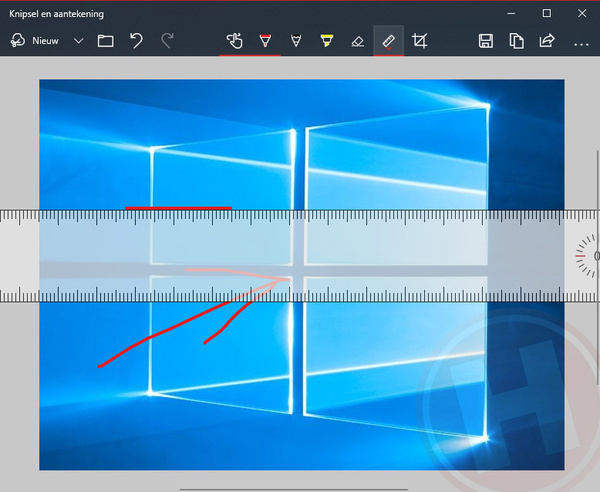
Task: Minimize the Knipsel en aantekening window
Action: [511, 13]
